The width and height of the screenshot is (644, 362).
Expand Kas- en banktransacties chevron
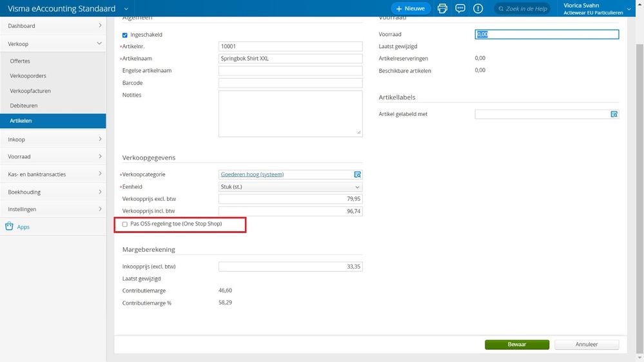(x=100, y=174)
